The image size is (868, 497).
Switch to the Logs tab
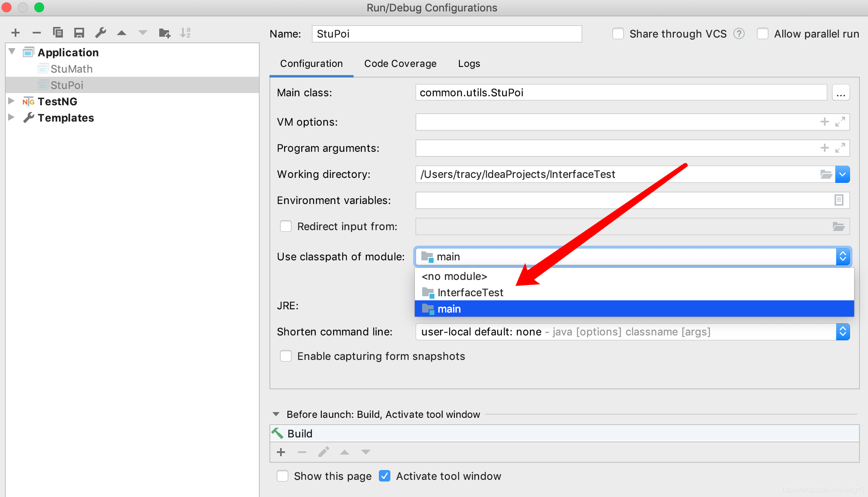click(x=469, y=64)
